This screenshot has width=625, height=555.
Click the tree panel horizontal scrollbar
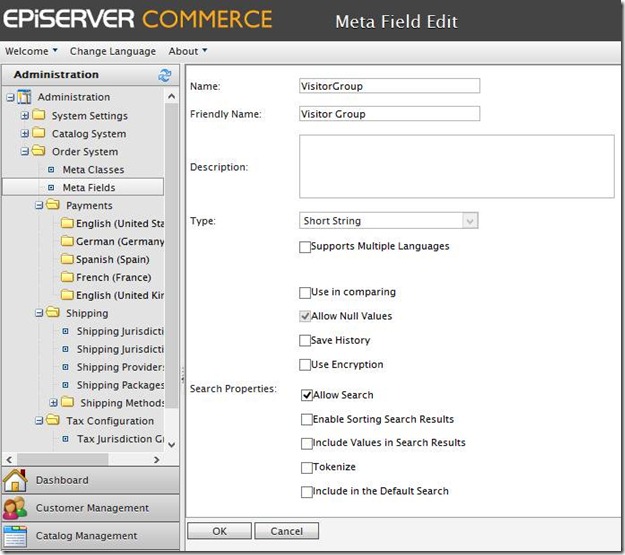tap(85, 459)
